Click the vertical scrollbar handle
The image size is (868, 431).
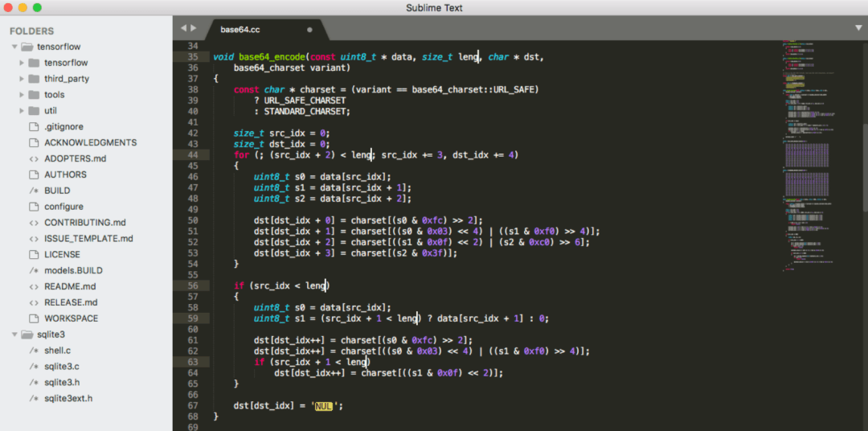866,166
